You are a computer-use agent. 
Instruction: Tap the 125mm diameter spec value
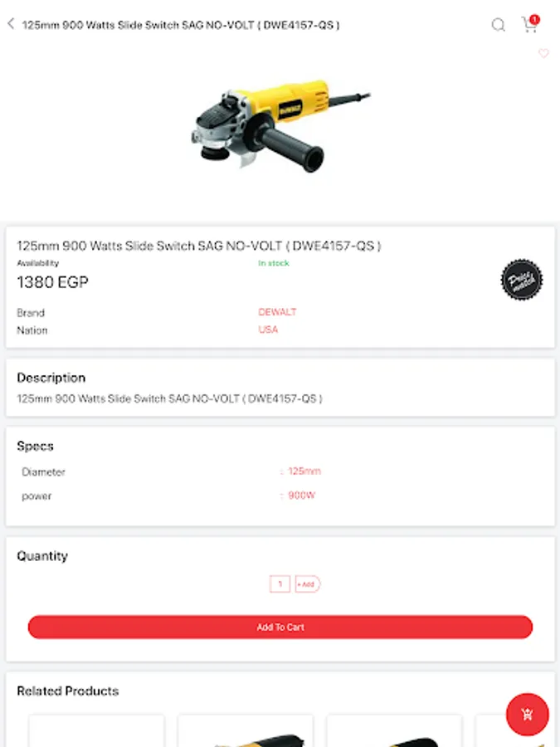(x=304, y=471)
